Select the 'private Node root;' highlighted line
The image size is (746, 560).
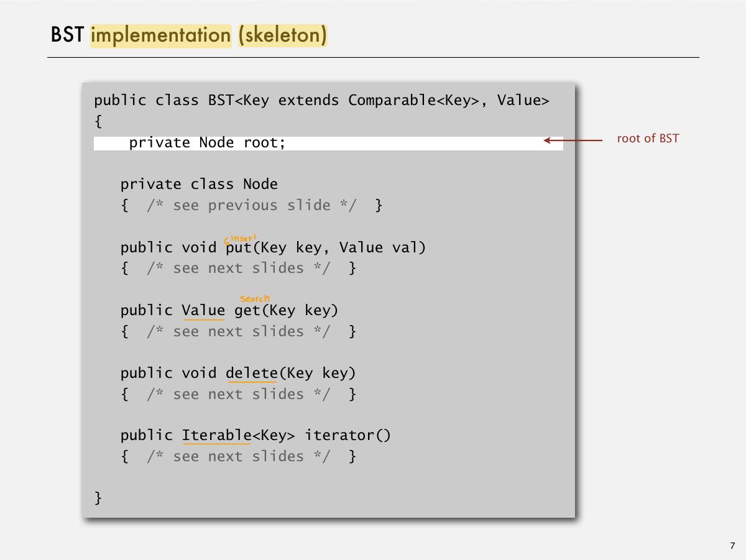tap(328, 143)
